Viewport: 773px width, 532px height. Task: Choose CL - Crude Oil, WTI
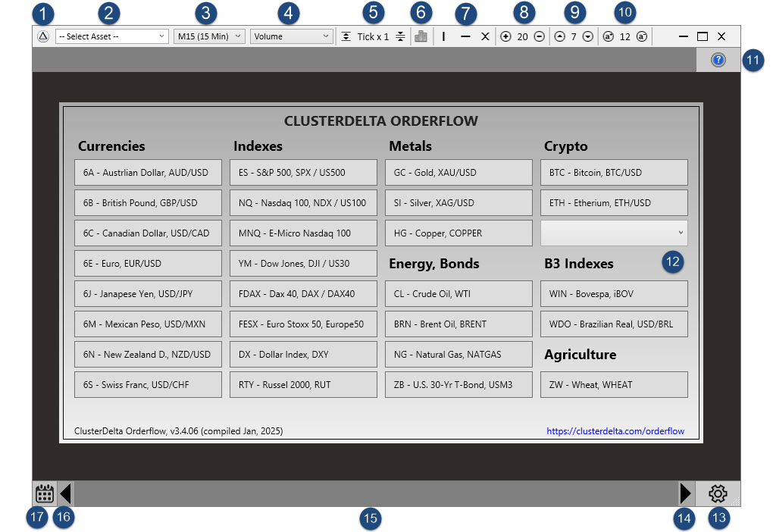pyautogui.click(x=458, y=294)
